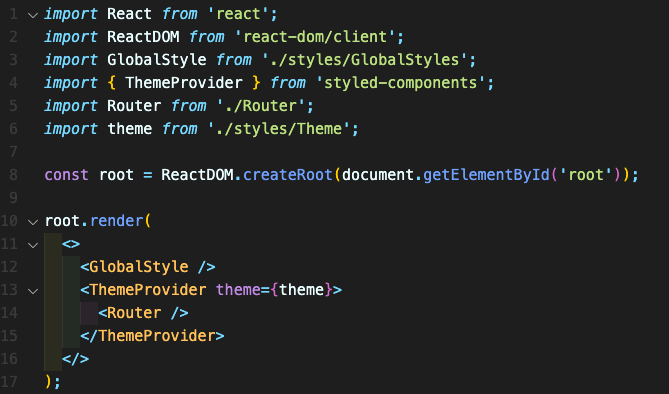
Task: Click the document object on line 8
Action: [378, 175]
